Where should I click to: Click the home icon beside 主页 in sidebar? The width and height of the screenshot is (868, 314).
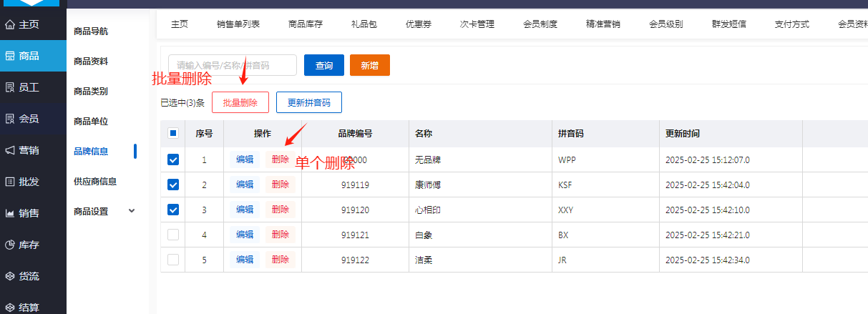10,24
